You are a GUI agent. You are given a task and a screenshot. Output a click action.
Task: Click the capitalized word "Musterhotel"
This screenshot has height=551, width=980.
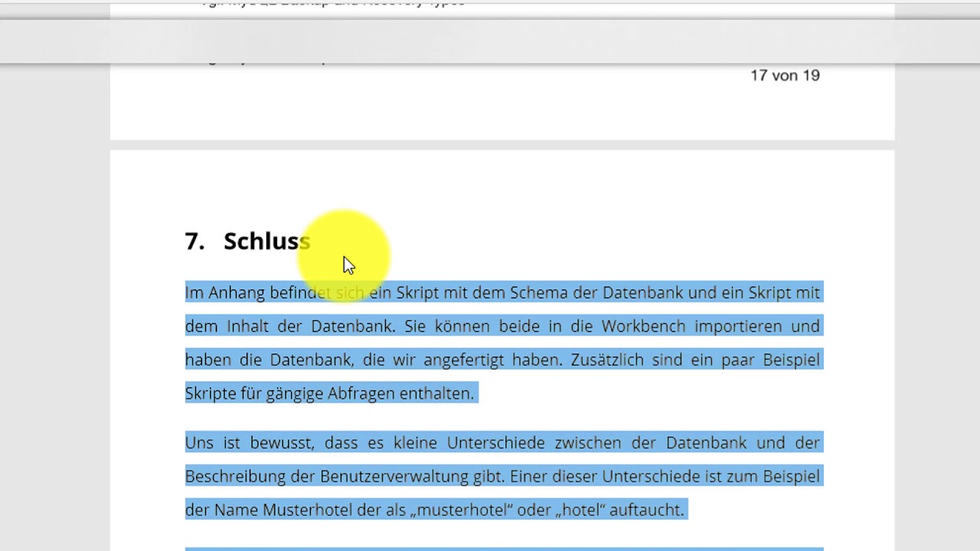(307, 510)
